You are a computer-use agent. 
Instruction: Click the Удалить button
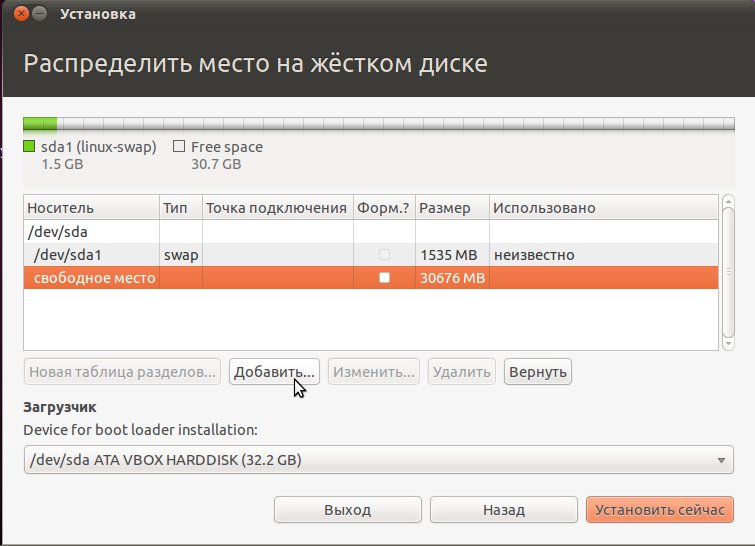461,372
